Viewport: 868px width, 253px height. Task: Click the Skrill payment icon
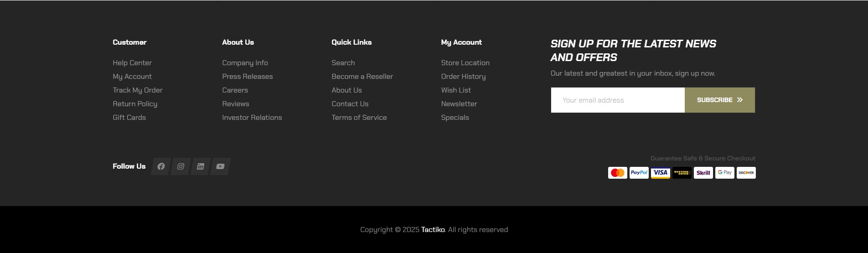pos(703,173)
